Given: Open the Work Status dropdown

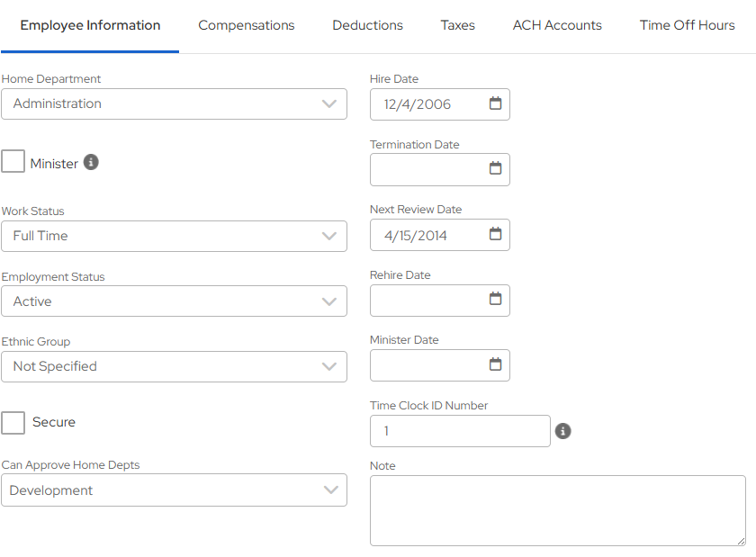Looking at the screenshot, I should [174, 236].
